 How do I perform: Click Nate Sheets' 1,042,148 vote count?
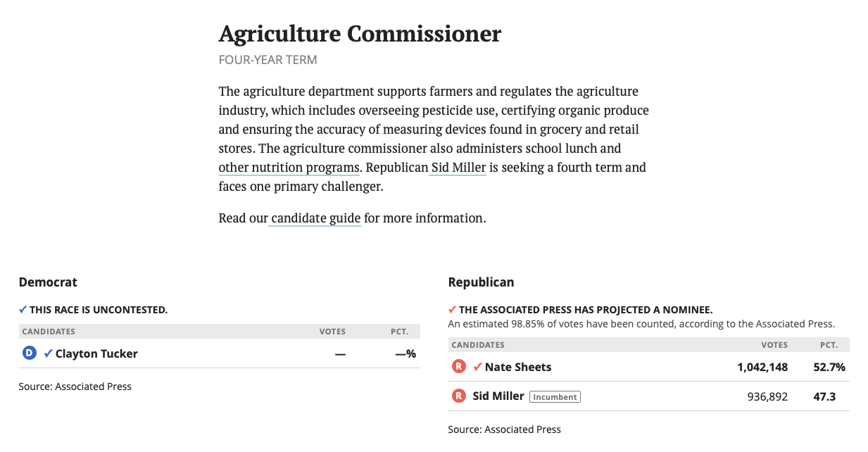(x=762, y=367)
